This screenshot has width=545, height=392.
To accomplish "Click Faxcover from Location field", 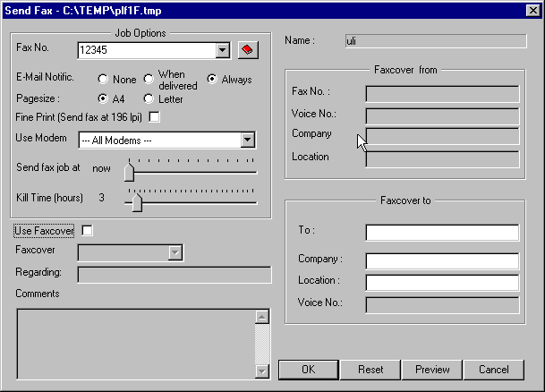I will point(442,159).
